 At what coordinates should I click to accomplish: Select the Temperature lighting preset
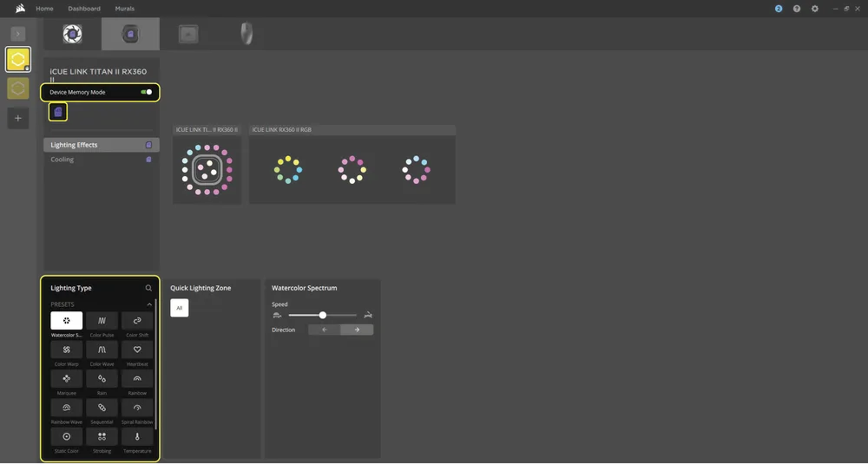(x=137, y=436)
